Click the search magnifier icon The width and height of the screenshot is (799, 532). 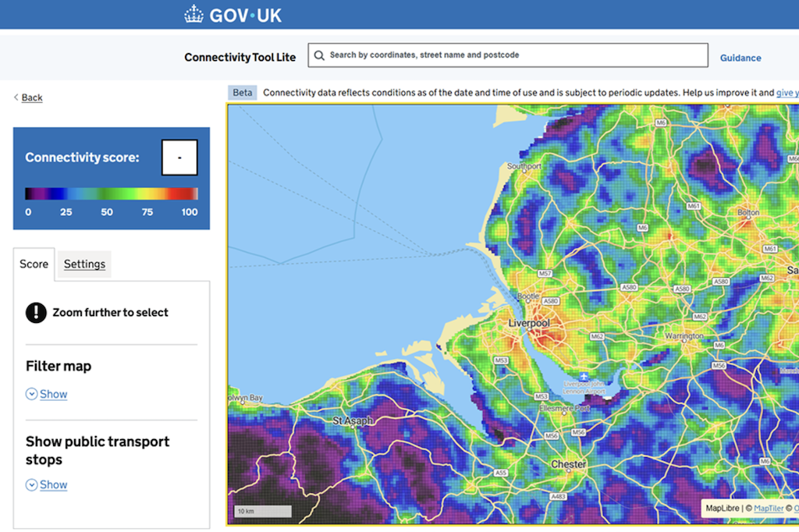[x=319, y=55]
